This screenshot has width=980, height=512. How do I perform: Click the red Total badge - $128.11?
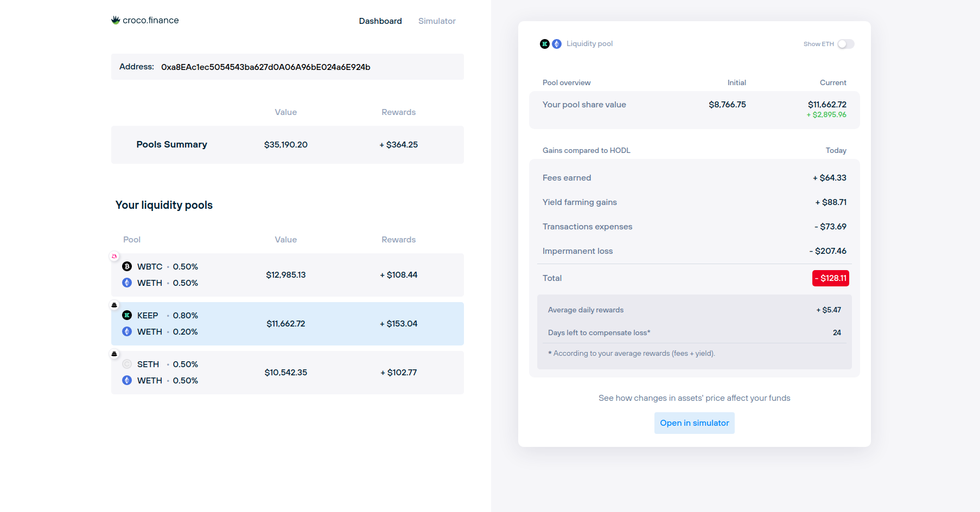click(x=831, y=278)
